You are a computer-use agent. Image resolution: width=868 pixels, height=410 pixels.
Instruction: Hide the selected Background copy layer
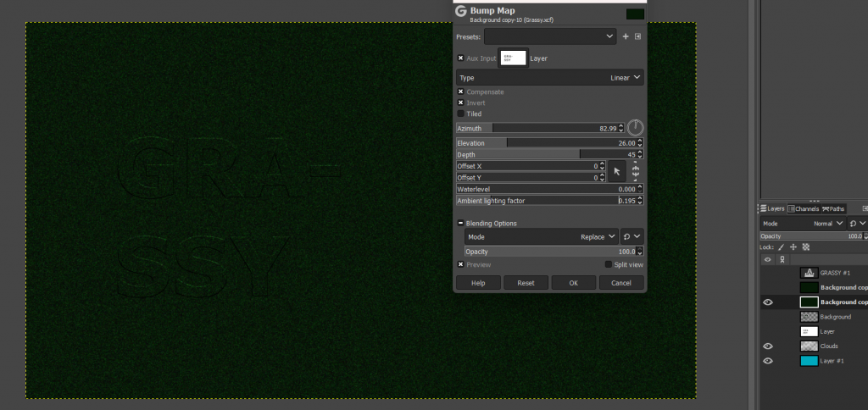click(768, 302)
